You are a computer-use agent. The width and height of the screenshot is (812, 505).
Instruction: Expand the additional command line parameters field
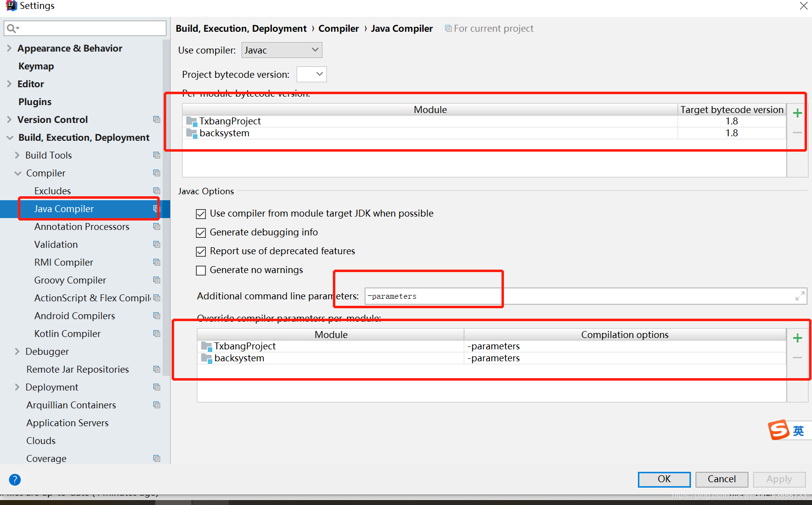tap(800, 296)
